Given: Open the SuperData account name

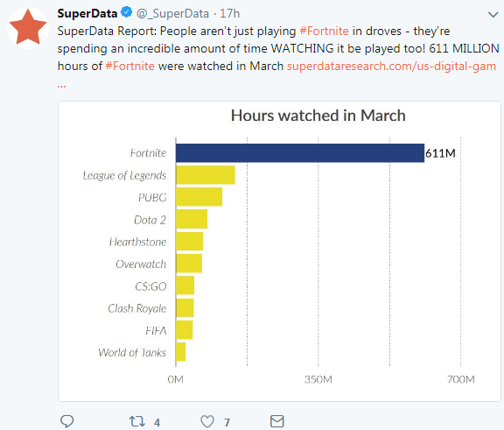Looking at the screenshot, I should (x=87, y=13).
